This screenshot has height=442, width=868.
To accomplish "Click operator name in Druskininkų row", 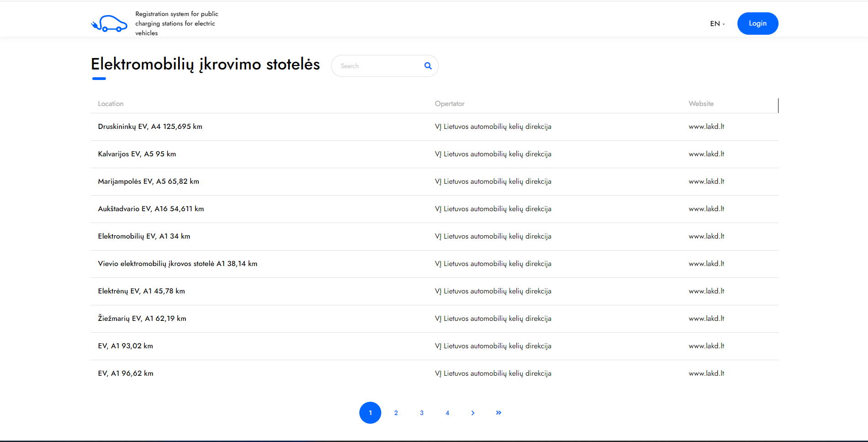I will tap(493, 127).
